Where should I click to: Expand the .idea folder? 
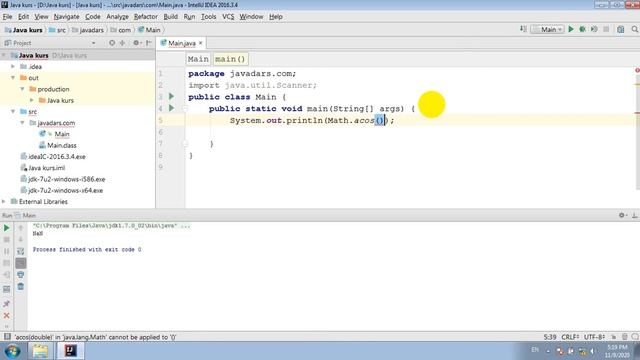pos(13,67)
